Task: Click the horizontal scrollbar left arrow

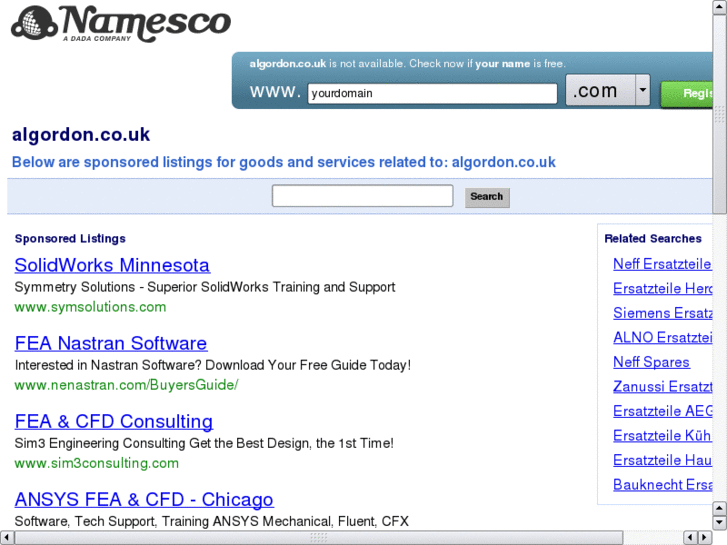Action: click(7, 538)
